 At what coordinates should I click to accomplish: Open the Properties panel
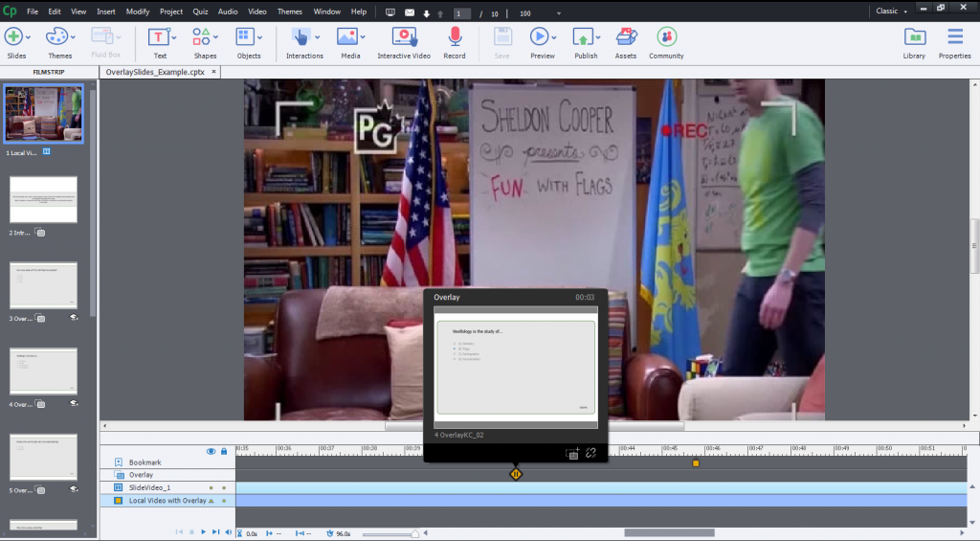(x=954, y=37)
